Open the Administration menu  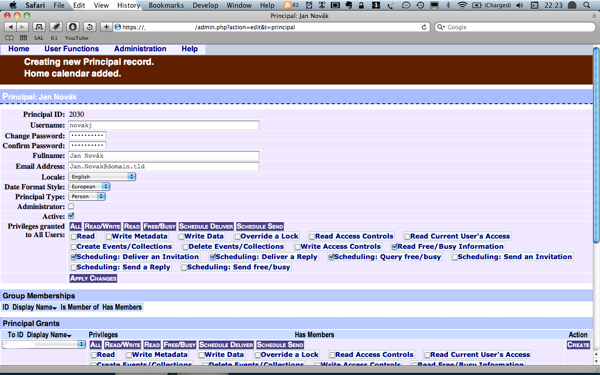[x=140, y=49]
